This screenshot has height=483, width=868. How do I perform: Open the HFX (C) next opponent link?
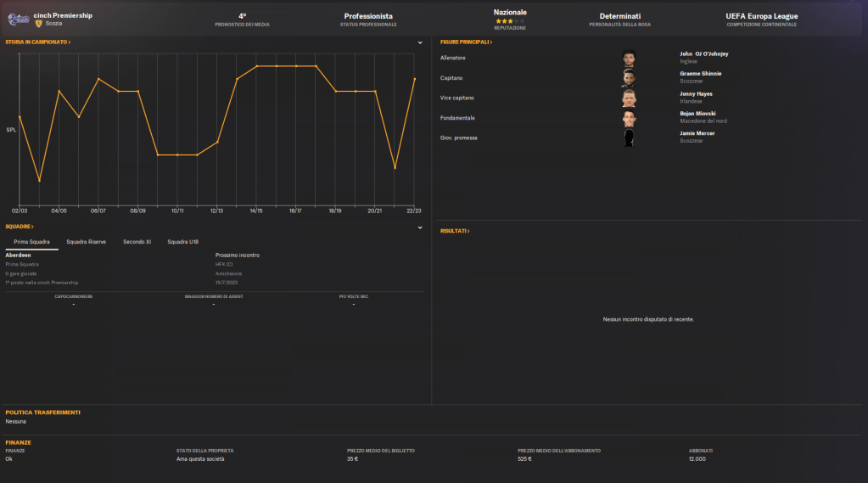click(225, 264)
